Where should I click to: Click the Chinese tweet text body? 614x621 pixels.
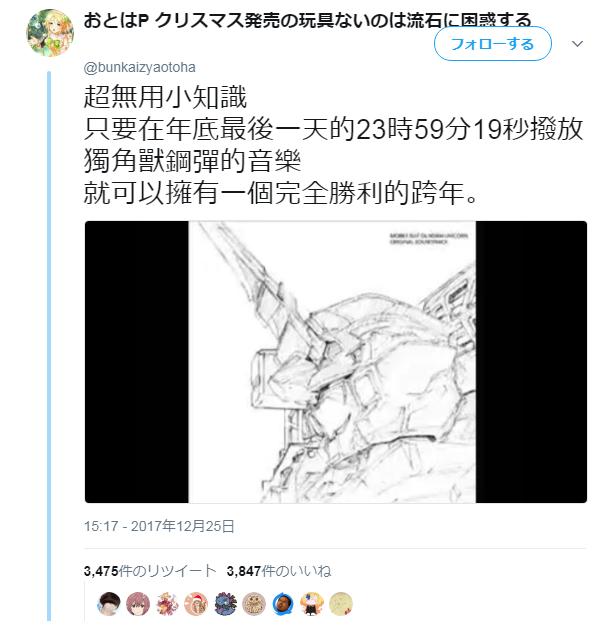(x=334, y=145)
